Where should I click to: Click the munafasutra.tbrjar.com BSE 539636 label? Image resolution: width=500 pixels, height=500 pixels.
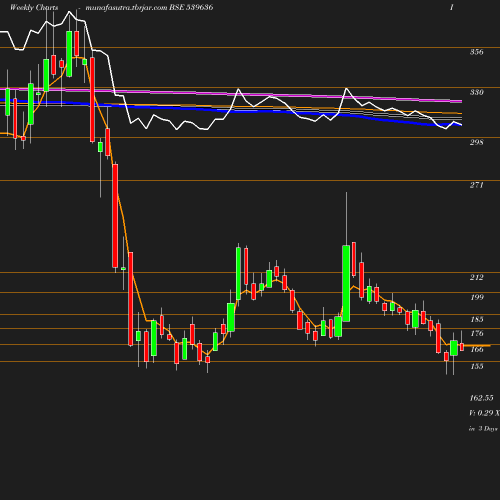coord(149,7)
